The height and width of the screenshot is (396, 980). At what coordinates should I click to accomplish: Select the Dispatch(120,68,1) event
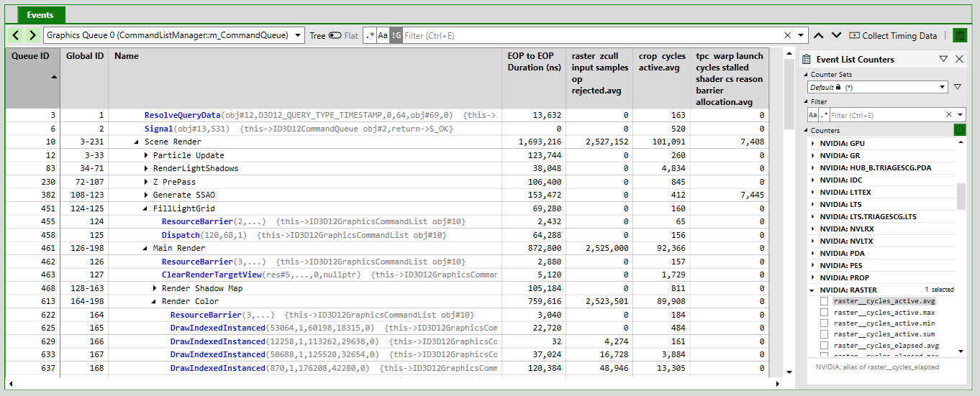pyautogui.click(x=387, y=235)
